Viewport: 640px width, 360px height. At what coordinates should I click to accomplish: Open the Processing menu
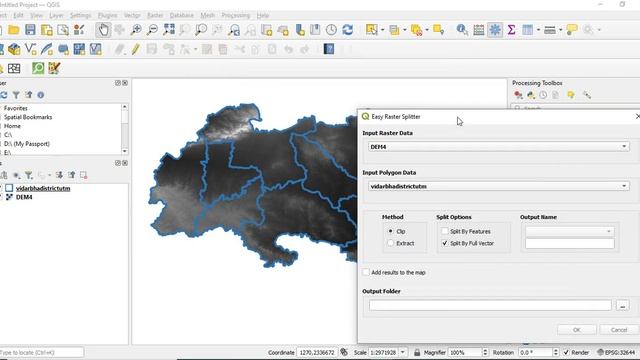tap(236, 15)
